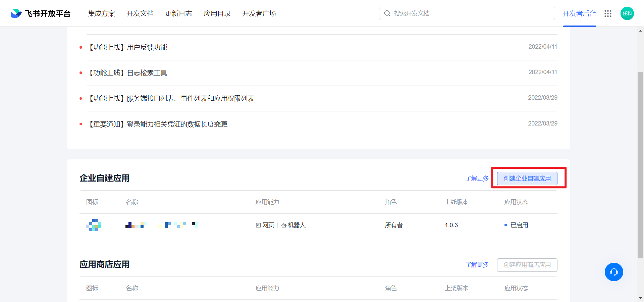Viewport: 644px width, 302px height.
Task: Open the 开发文档 navigation item
Action: [140, 13]
